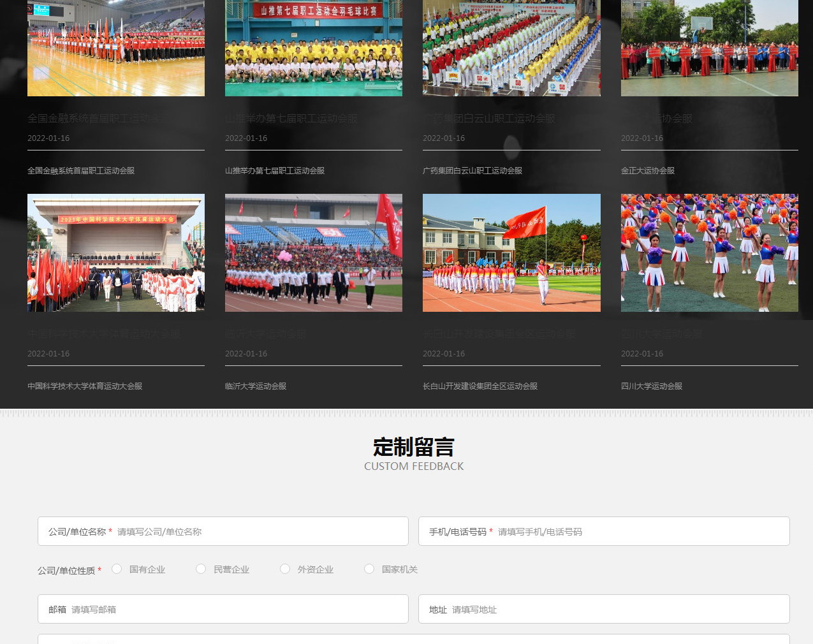This screenshot has height=644, width=813.
Task: Click the 2022-01-16 date under 中国科学技术大学 card
Action: (48, 354)
